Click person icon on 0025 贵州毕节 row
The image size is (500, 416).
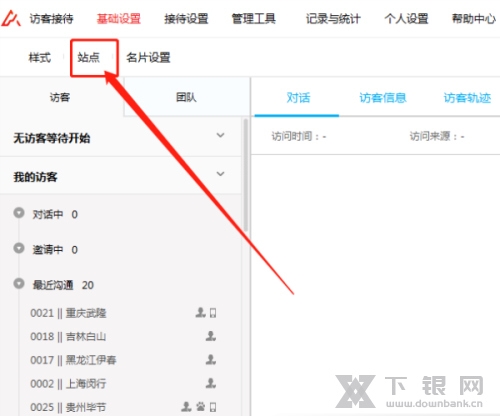click(x=186, y=406)
